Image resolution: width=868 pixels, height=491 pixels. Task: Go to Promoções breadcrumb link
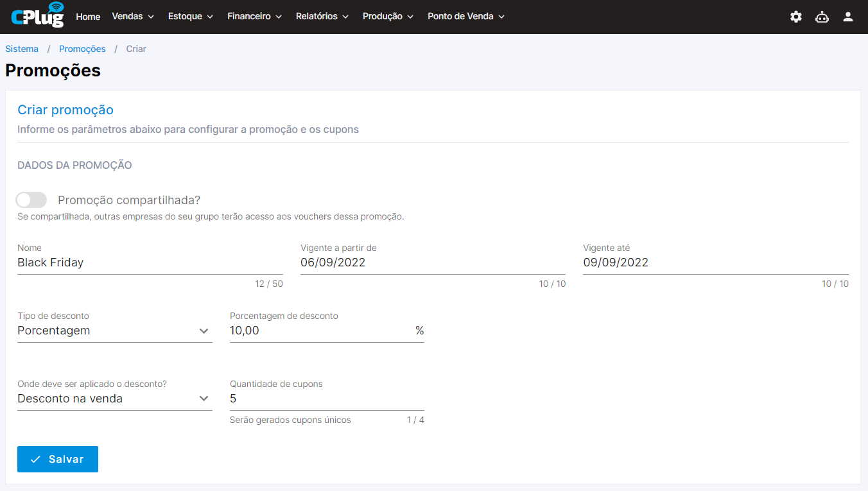82,49
